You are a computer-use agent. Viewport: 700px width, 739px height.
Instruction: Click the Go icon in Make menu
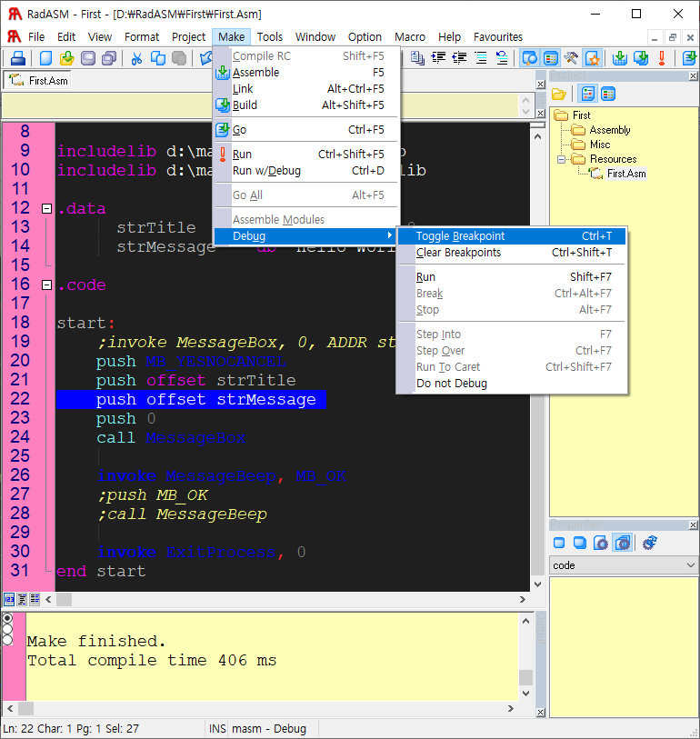click(223, 130)
